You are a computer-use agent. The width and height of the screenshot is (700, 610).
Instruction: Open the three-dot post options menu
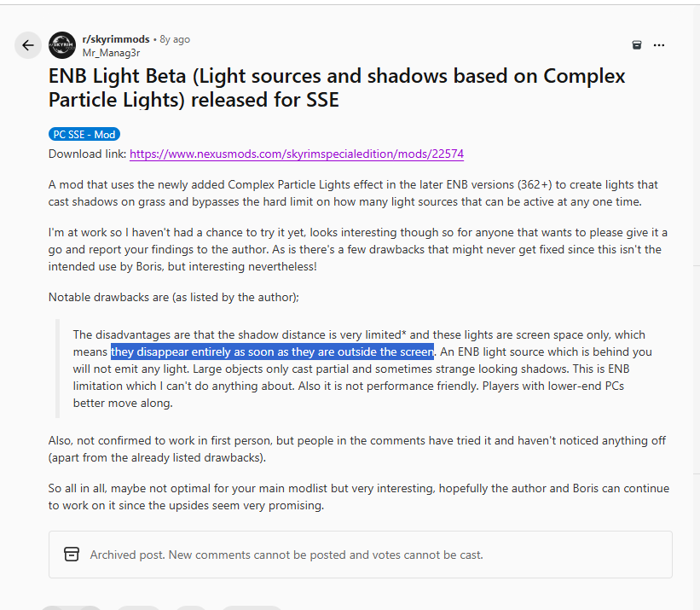click(659, 45)
